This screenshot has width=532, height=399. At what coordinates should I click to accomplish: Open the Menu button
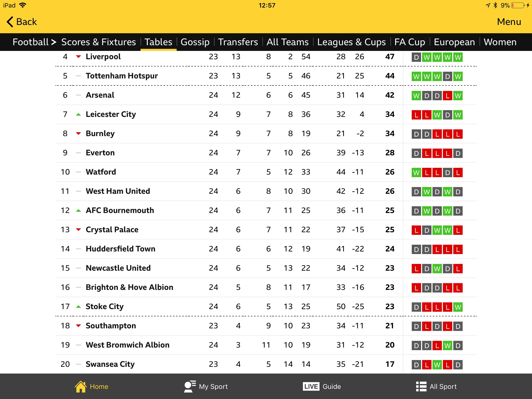click(509, 22)
